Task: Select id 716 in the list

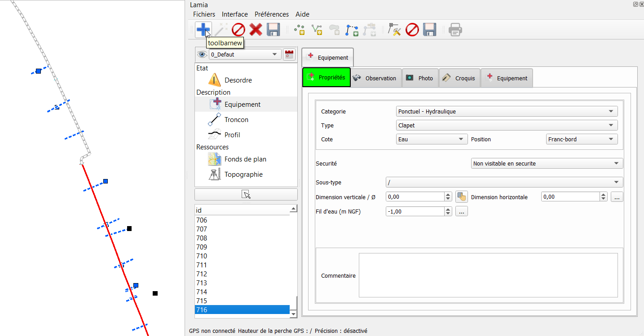Action: (x=243, y=310)
